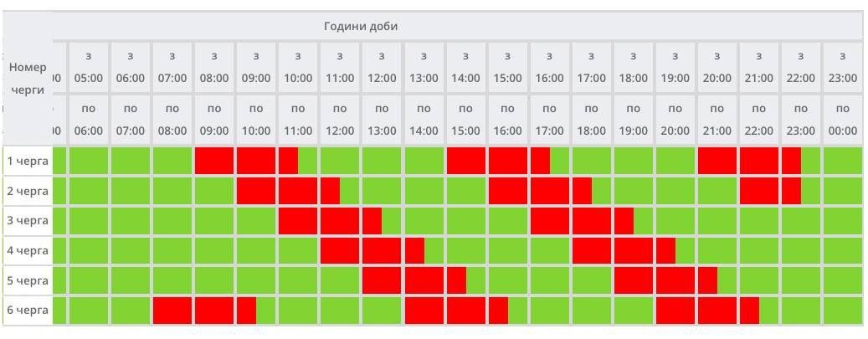Select red 6 черга cell for 07:00–08:00
Image resolution: width=868 pixels, height=339 pixels.
172,311
